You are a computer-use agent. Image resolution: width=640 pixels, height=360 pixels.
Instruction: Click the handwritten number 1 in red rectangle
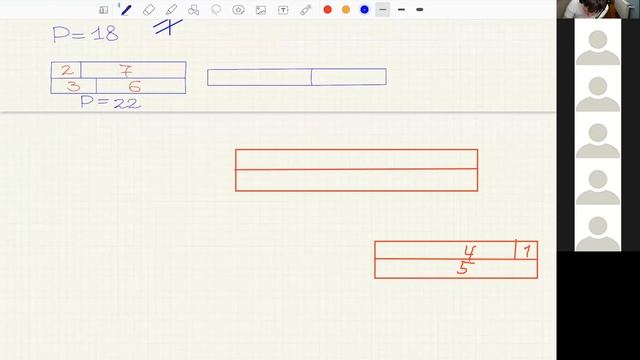[527, 251]
